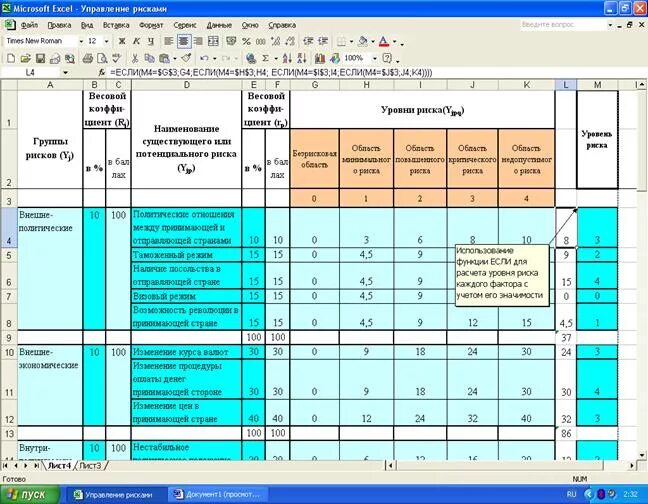The image size is (648, 504).
Task: Open the 100% zoom dropdown
Action: pyautogui.click(x=374, y=58)
